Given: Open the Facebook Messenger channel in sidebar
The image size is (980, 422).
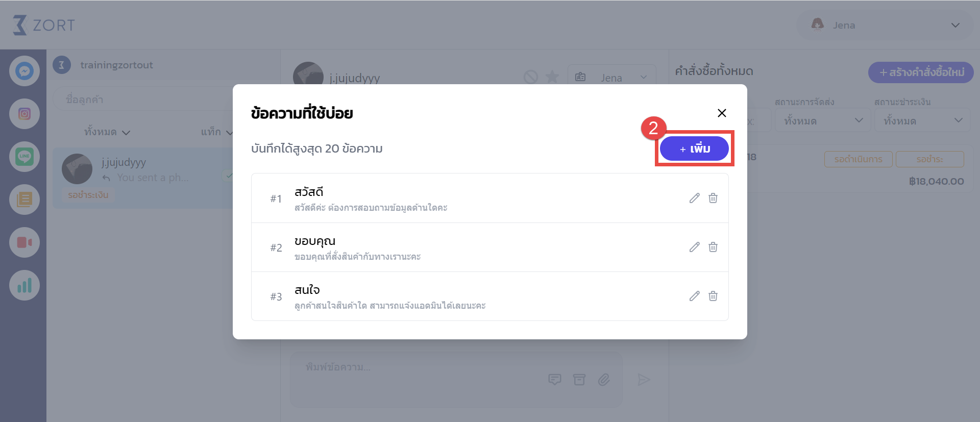Looking at the screenshot, I should (24, 71).
